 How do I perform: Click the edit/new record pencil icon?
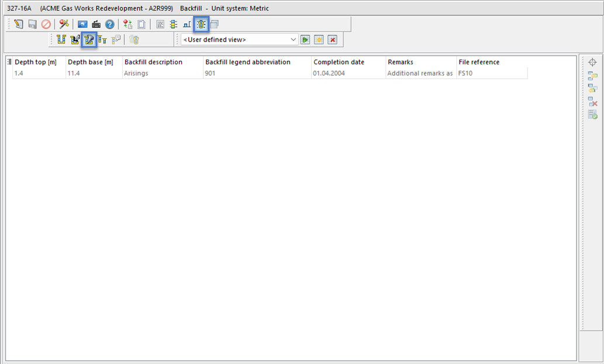19,25
